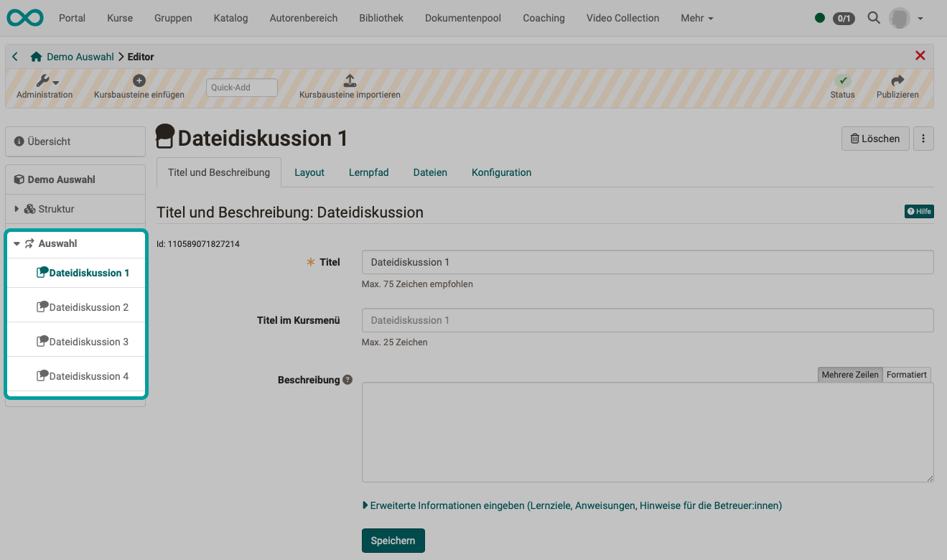Click the Status checkmark icon
947x560 pixels.
[x=842, y=80]
